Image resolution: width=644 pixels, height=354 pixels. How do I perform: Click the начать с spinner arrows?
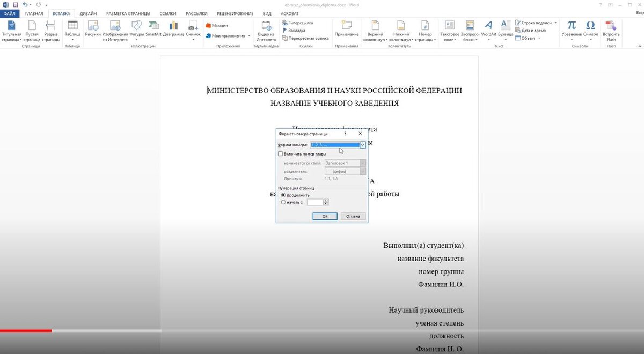point(326,202)
